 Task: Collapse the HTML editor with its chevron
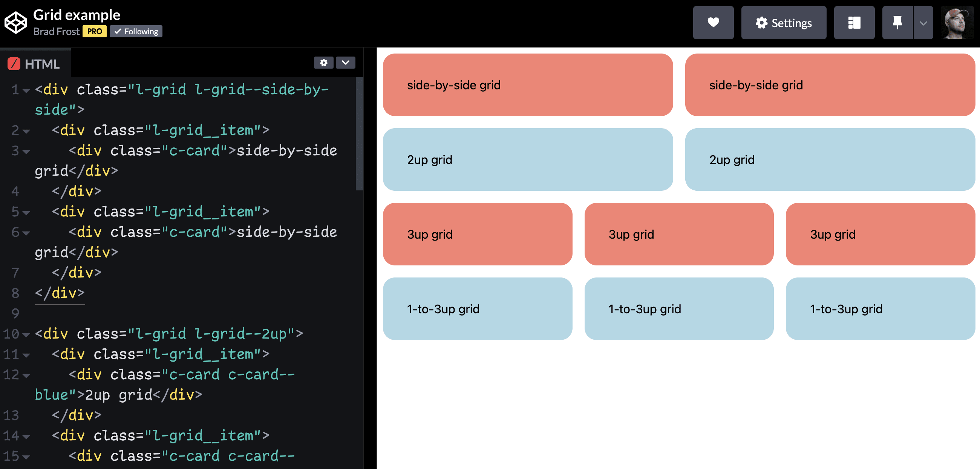[345, 62]
